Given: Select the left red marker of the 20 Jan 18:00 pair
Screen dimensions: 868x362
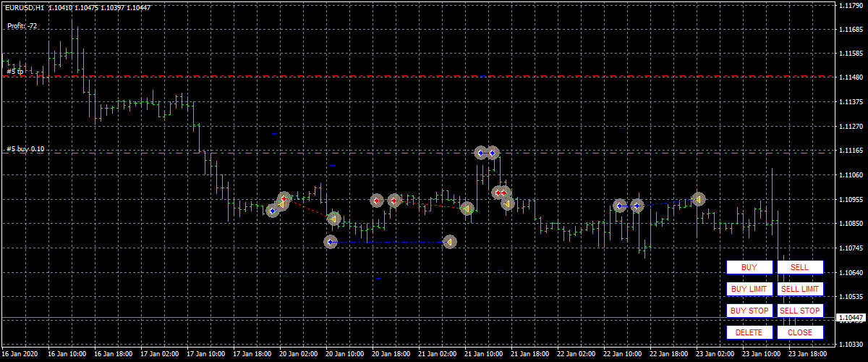Looking at the screenshot, I should click(x=376, y=201).
